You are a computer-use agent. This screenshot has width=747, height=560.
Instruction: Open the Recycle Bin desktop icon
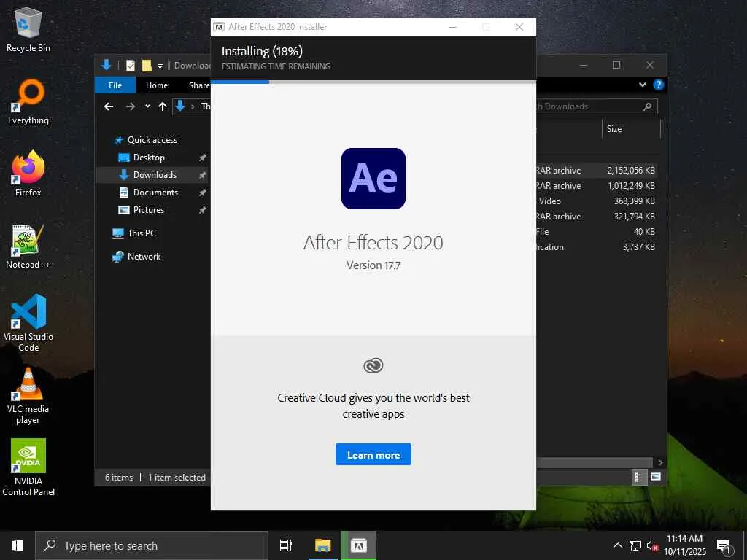point(28,29)
